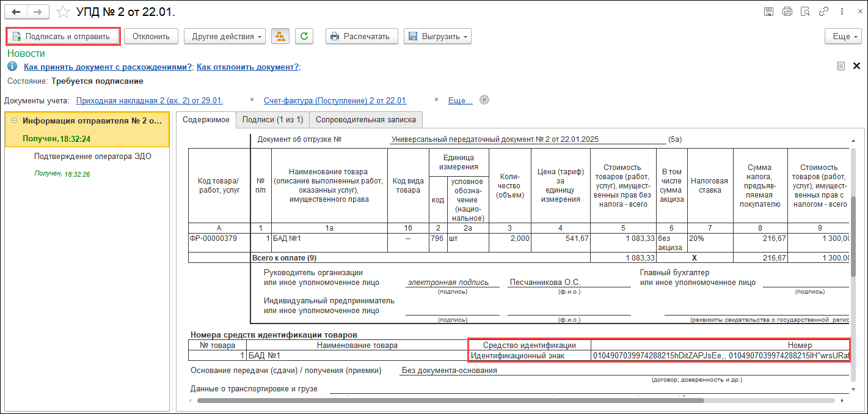Screen dimensions: 868x414
Task: Expand the Другие действия dropdown
Action: click(x=224, y=36)
